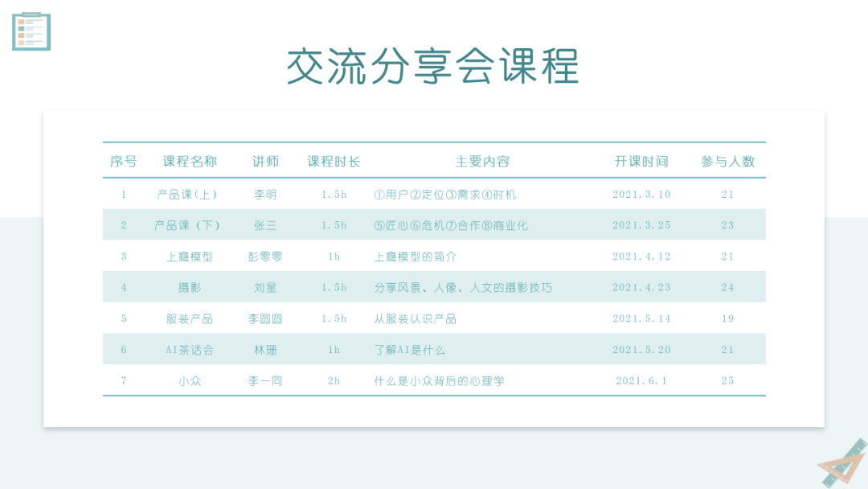Click the 参与人数 column header

[x=727, y=161]
